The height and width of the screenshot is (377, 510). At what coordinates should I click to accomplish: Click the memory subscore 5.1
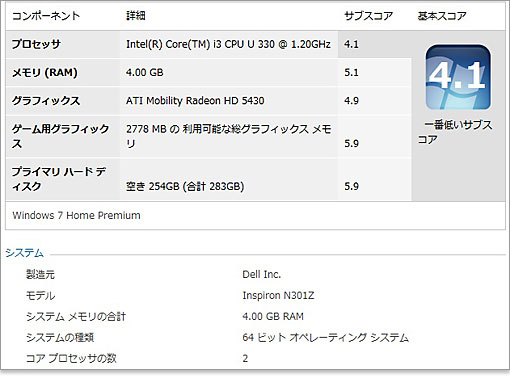point(351,72)
